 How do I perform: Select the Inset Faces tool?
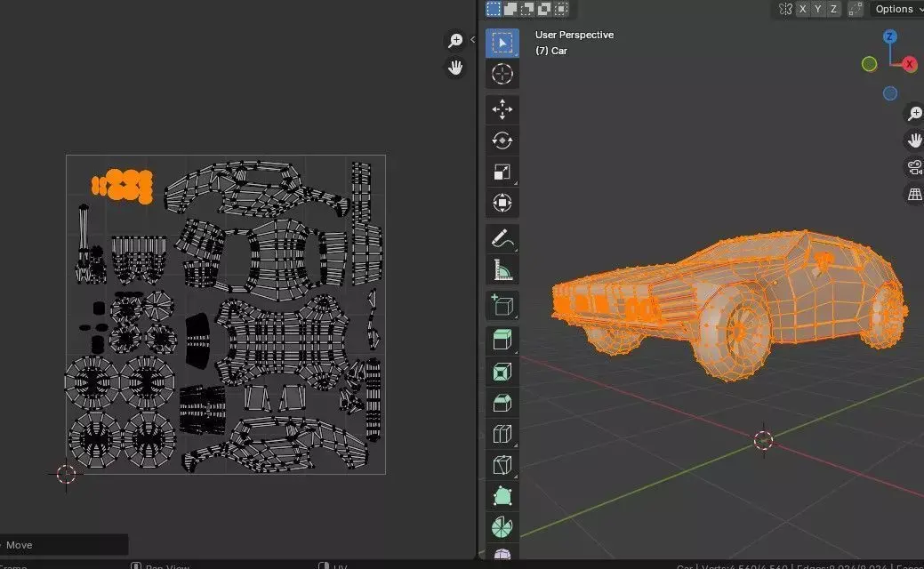tap(502, 372)
